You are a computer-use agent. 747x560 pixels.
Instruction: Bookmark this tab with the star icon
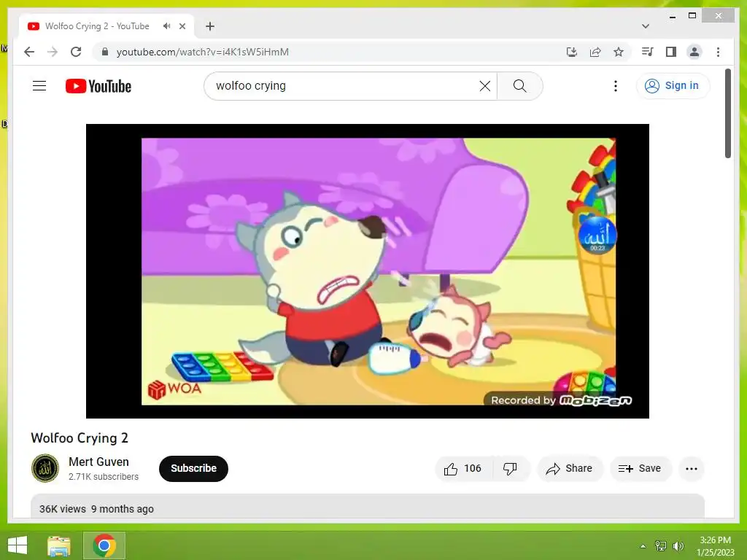point(619,52)
